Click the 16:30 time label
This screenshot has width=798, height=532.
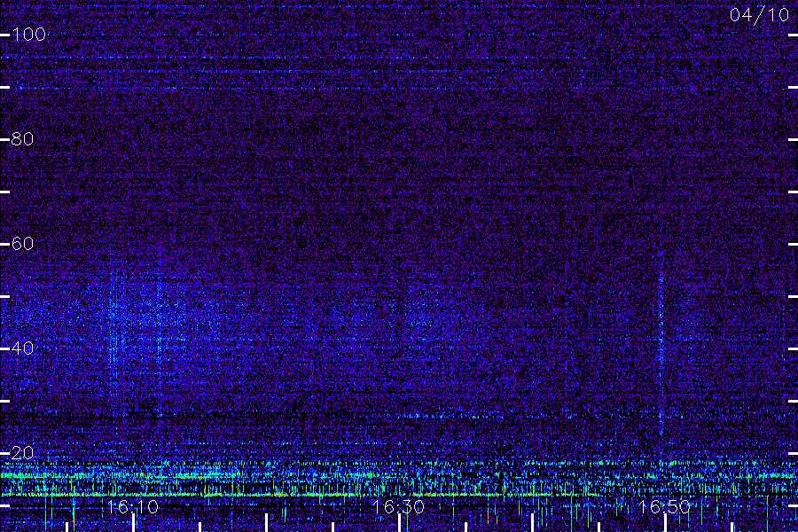pyautogui.click(x=398, y=507)
